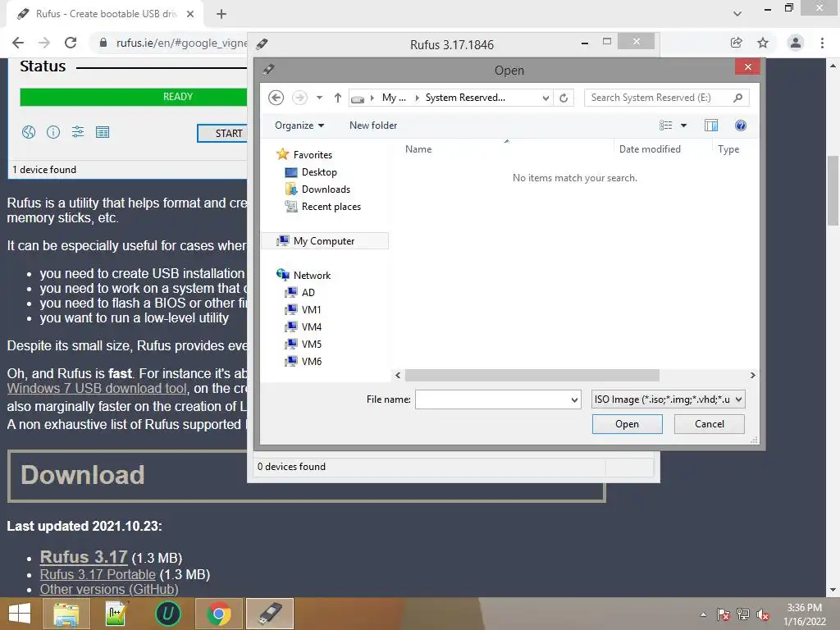This screenshot has width=840, height=630.
Task: Expand the My breadcrumb chevron in address bar
Action: (x=418, y=98)
